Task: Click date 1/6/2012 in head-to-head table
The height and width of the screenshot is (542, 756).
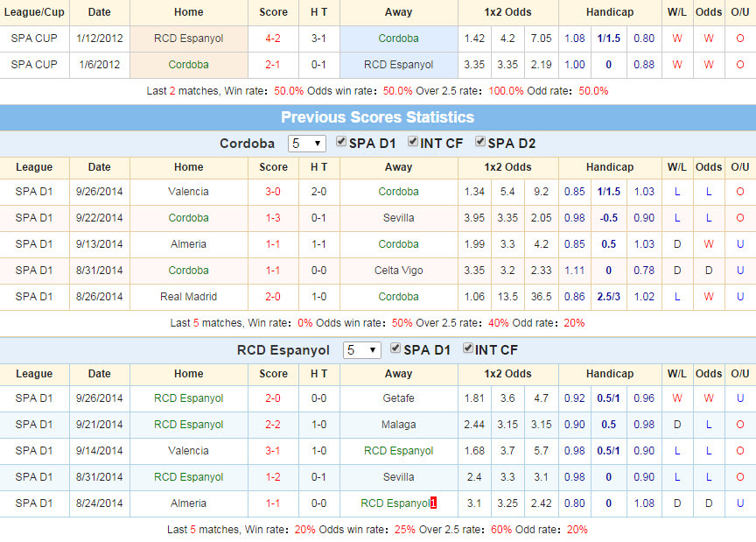Action: [100, 65]
